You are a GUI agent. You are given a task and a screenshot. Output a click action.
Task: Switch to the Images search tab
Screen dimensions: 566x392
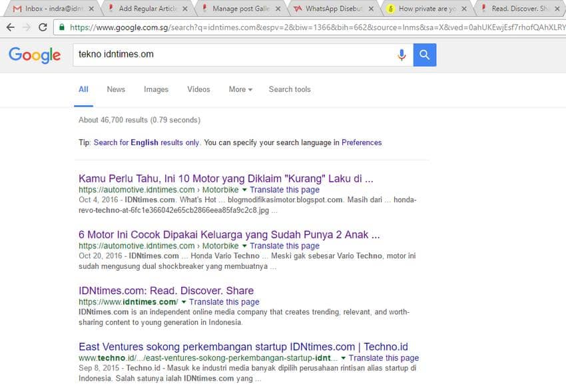coord(156,89)
